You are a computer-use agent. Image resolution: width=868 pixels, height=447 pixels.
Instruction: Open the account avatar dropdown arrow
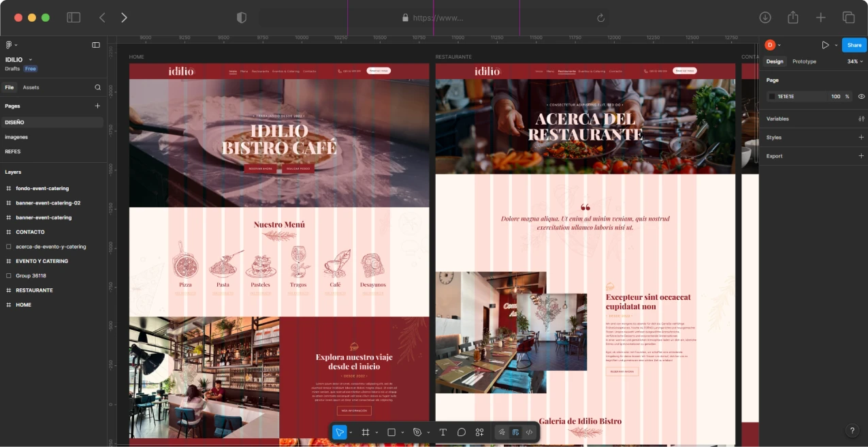(779, 45)
